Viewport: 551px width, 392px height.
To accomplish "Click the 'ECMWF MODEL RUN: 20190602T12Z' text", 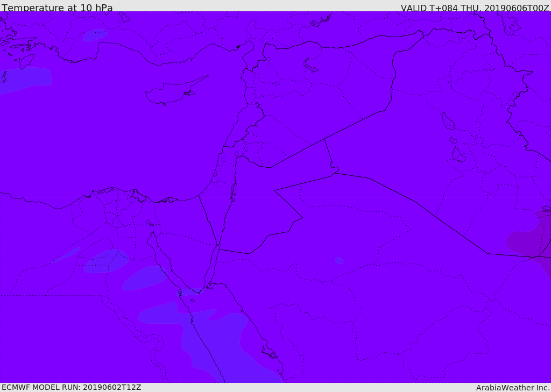I will point(72,387).
